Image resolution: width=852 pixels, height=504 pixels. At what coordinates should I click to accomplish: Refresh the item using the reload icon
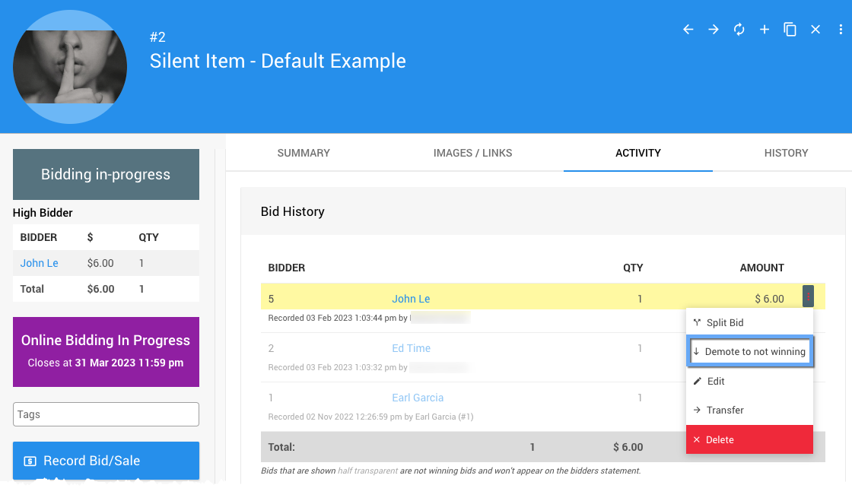tap(739, 30)
